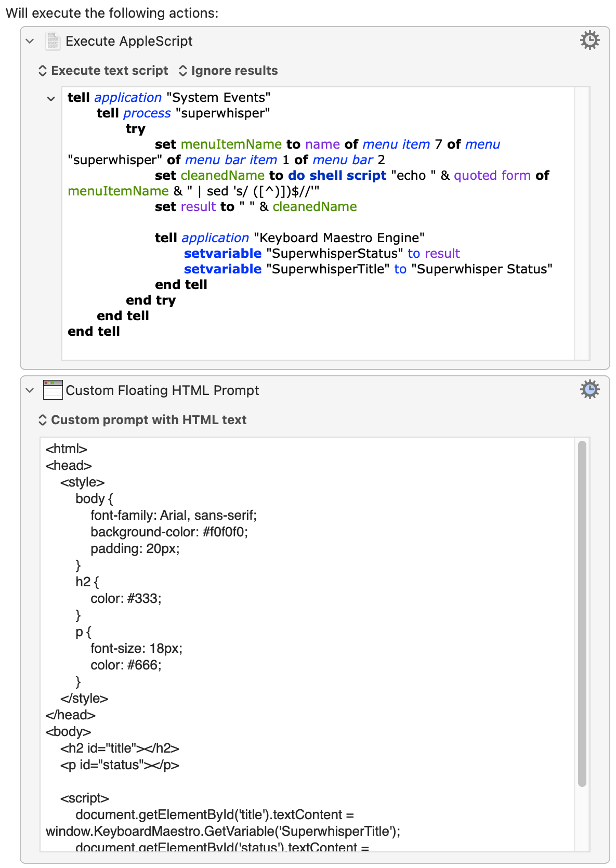Click the 'color: #666;' line
Viewport: 616px width, 868px height.
point(126,665)
